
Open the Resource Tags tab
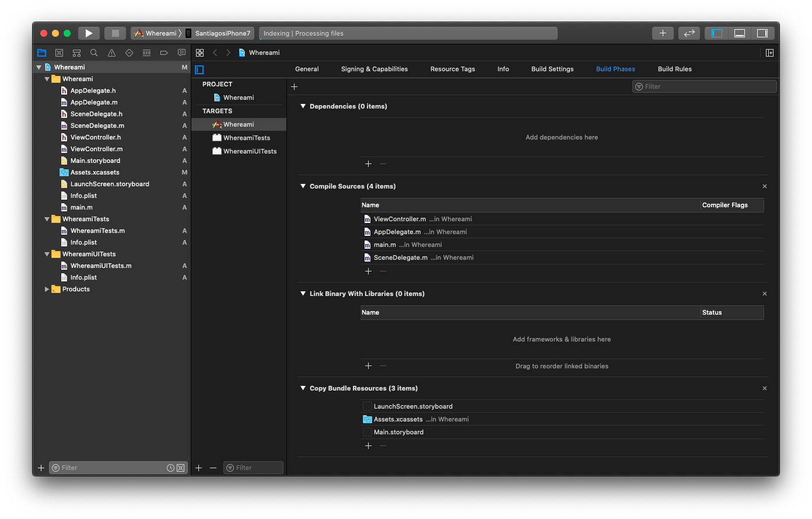[x=453, y=69]
